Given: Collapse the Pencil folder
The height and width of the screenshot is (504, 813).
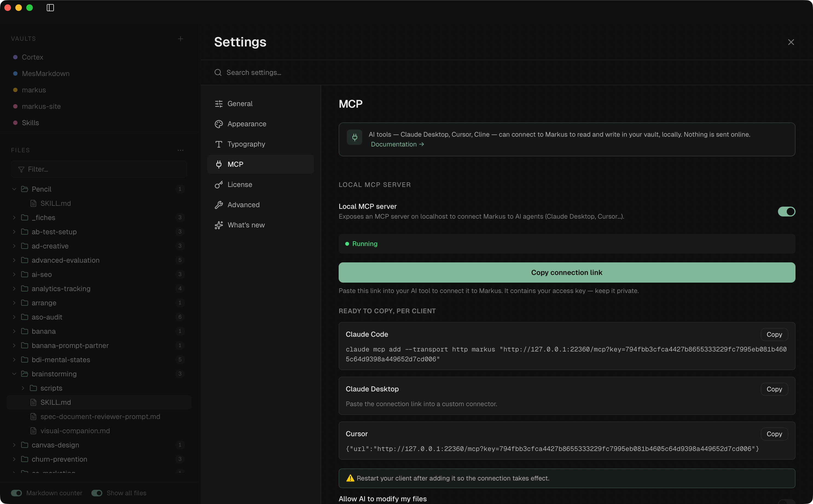Looking at the screenshot, I should 14,189.
